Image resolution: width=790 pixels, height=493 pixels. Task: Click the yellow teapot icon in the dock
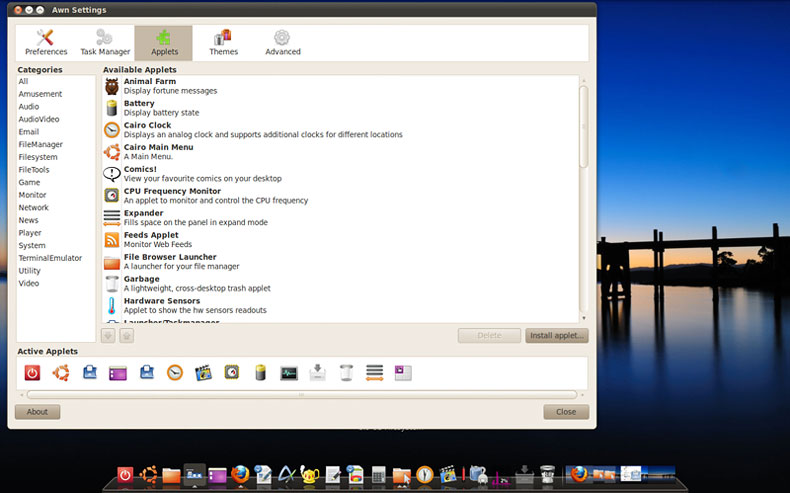[309, 474]
